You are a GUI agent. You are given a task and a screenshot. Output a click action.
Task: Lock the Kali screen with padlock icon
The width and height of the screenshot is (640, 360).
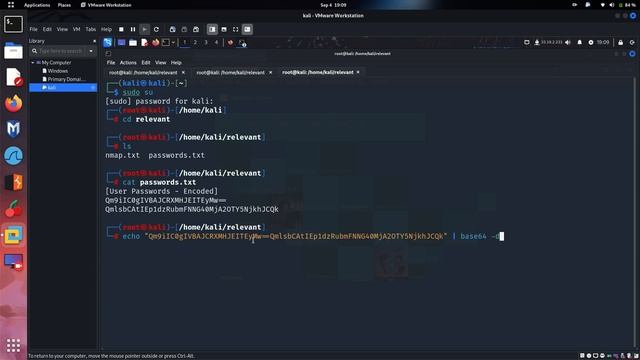coord(620,42)
